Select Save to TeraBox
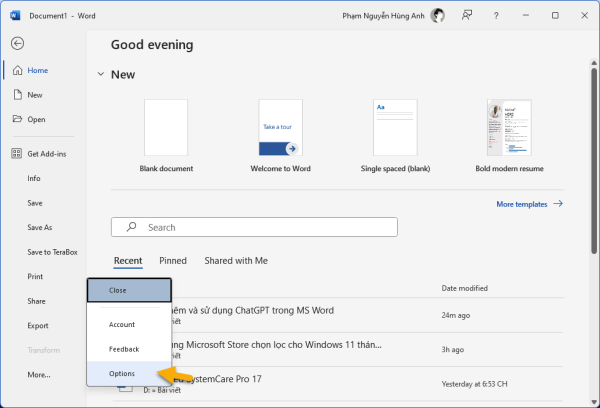 click(x=52, y=252)
